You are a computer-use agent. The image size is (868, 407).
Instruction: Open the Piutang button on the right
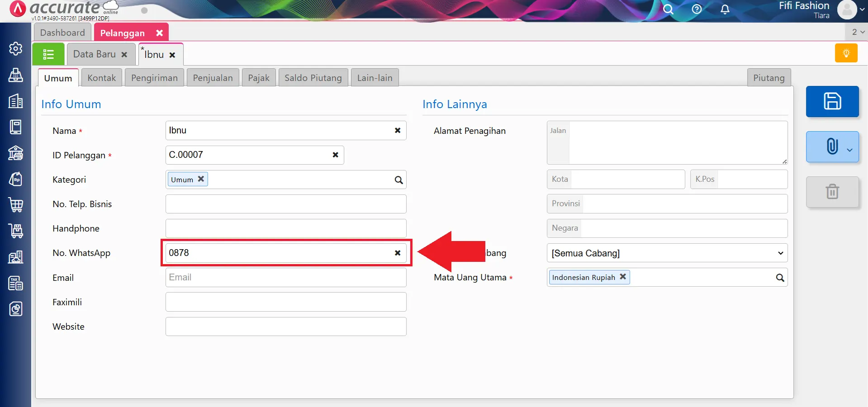(768, 78)
